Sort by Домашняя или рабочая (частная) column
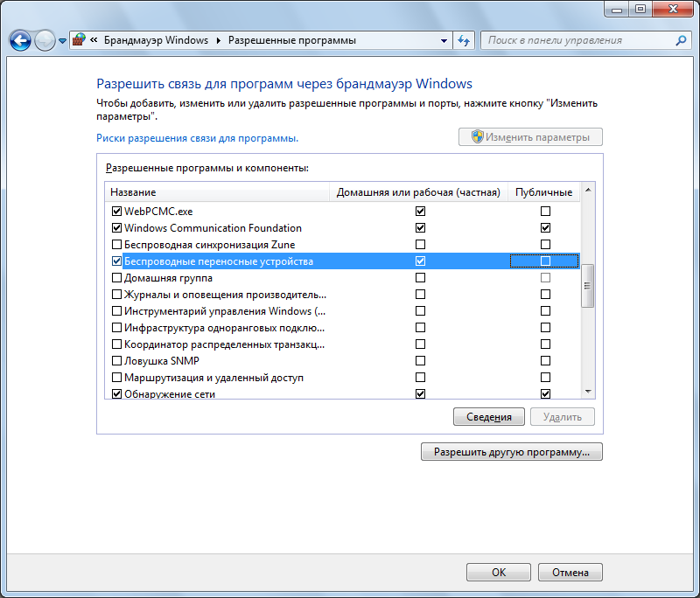 pos(419,192)
